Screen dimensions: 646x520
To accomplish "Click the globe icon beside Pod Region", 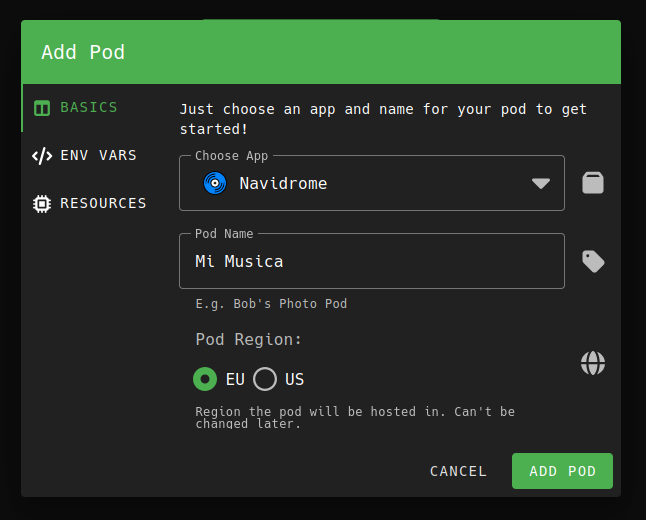I will [x=593, y=363].
